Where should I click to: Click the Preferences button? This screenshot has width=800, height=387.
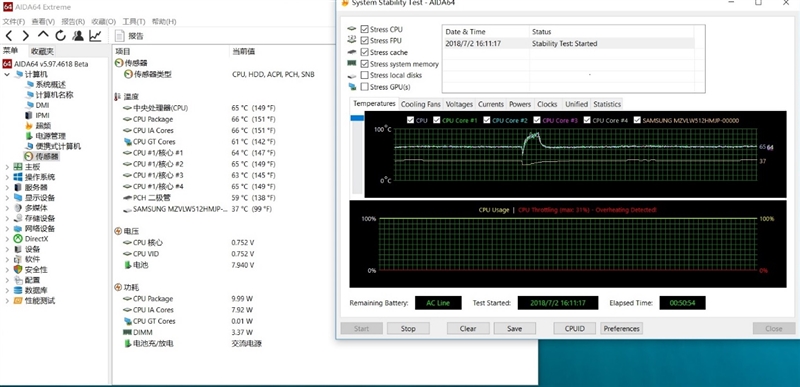(621, 328)
